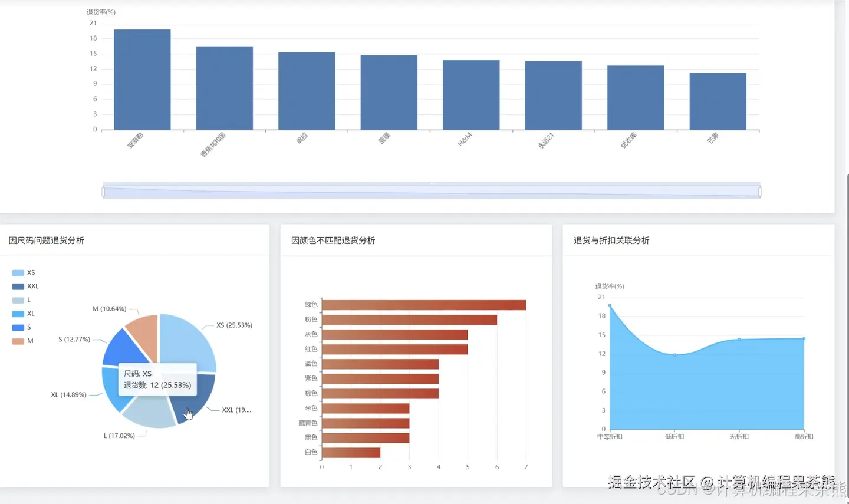849x504 pixels.
Task: Toggle the S legend entry
Action: [x=21, y=327]
